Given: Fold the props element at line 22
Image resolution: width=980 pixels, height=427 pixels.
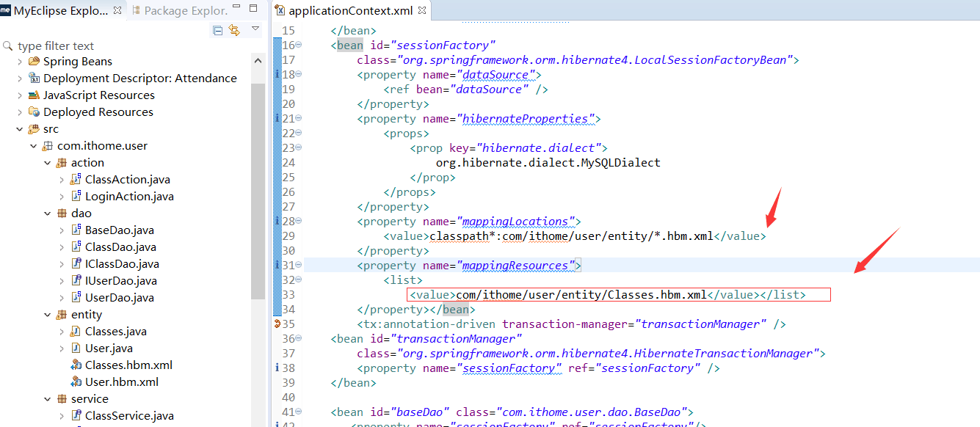Looking at the screenshot, I should tap(299, 134).
